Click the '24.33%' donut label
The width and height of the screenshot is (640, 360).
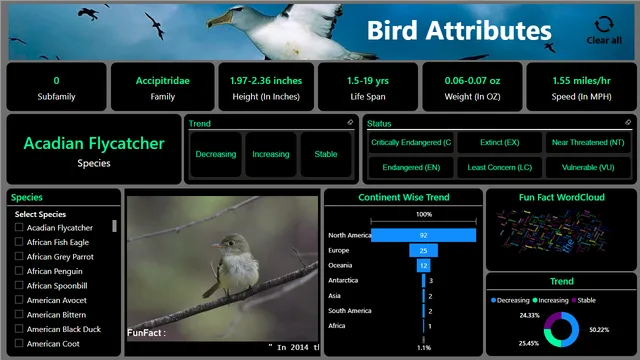pyautogui.click(x=529, y=315)
